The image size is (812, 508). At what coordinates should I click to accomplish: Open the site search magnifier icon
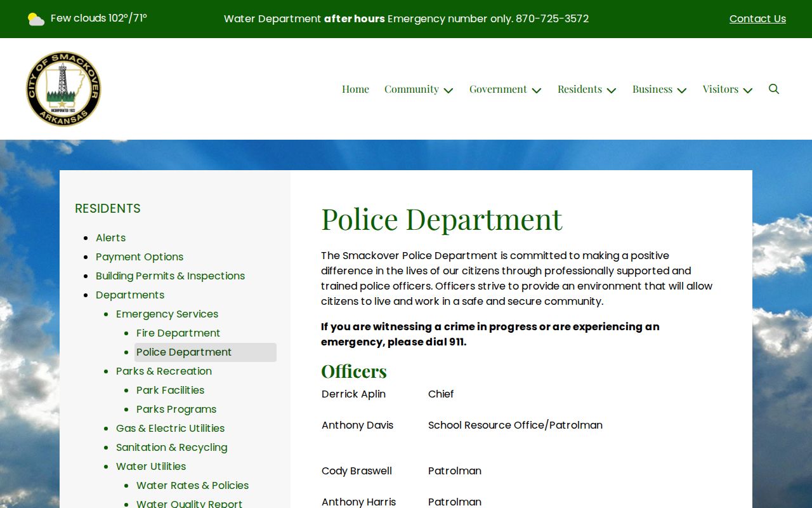(x=774, y=89)
